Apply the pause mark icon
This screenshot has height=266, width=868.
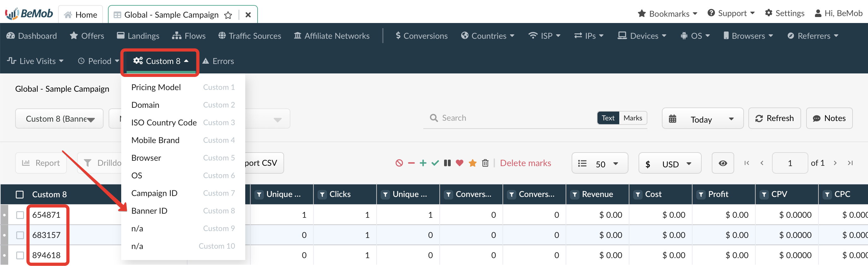click(x=447, y=163)
